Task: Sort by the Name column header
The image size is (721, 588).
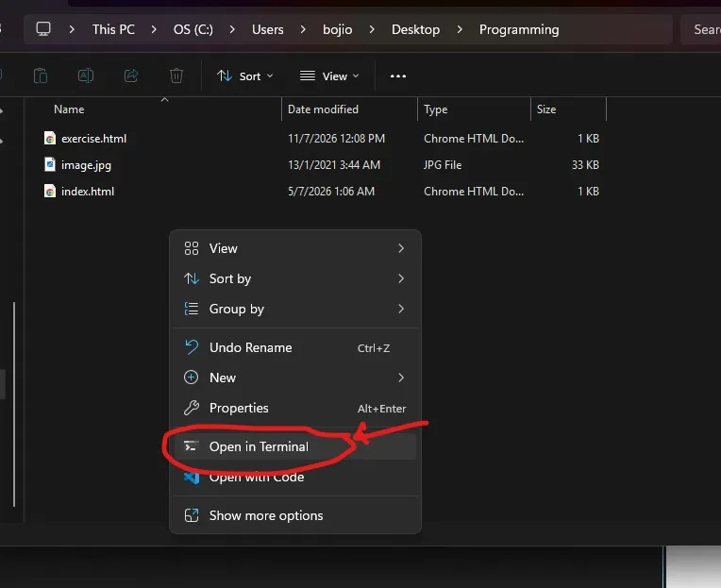Action: 69,109
